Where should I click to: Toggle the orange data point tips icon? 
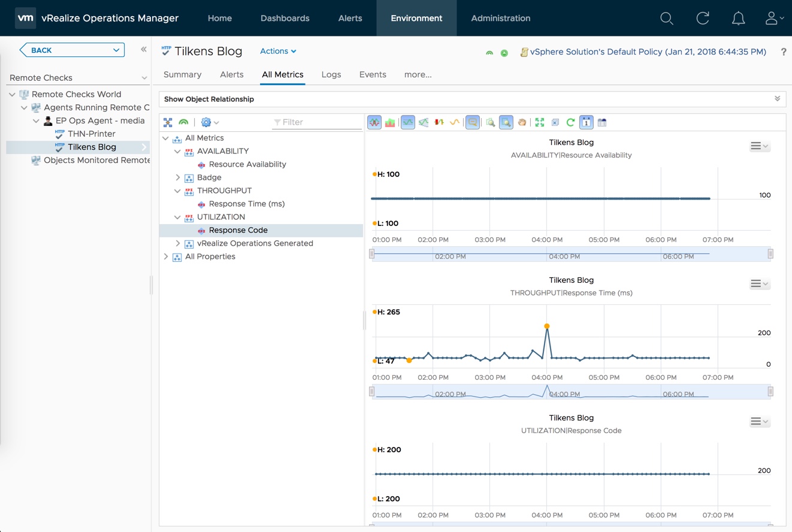tap(473, 122)
